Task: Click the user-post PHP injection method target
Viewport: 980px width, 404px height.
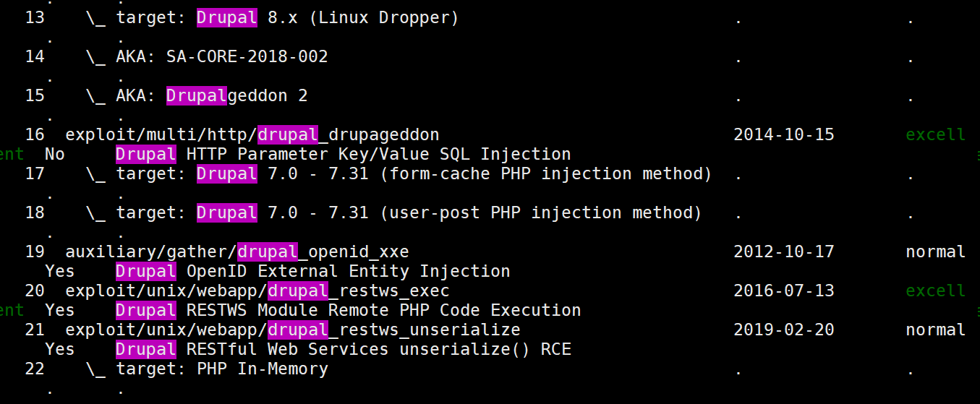Action: (x=409, y=212)
